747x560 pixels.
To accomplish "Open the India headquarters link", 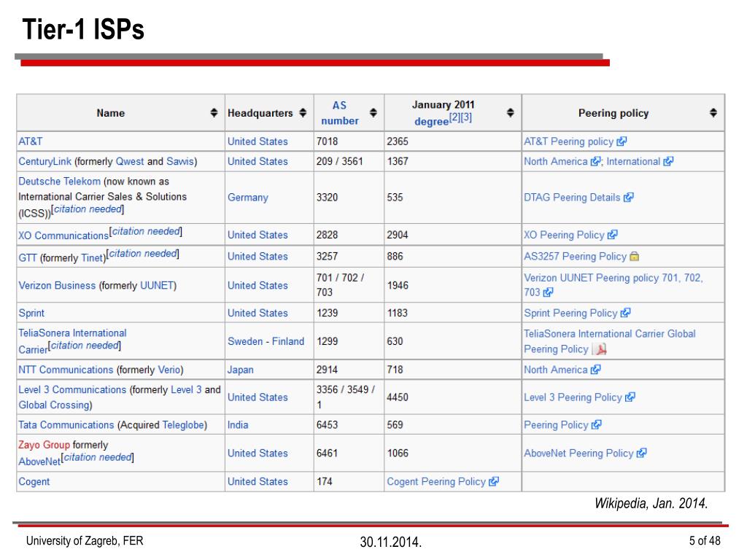I will 238,425.
